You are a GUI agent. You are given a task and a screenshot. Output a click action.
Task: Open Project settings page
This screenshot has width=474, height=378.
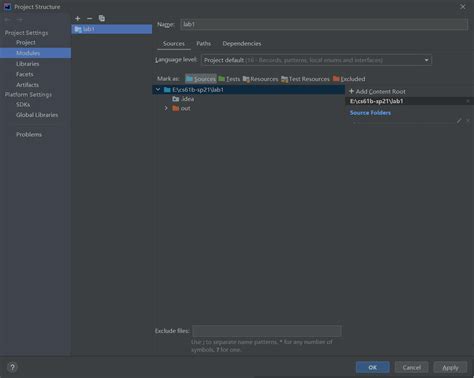click(26, 42)
